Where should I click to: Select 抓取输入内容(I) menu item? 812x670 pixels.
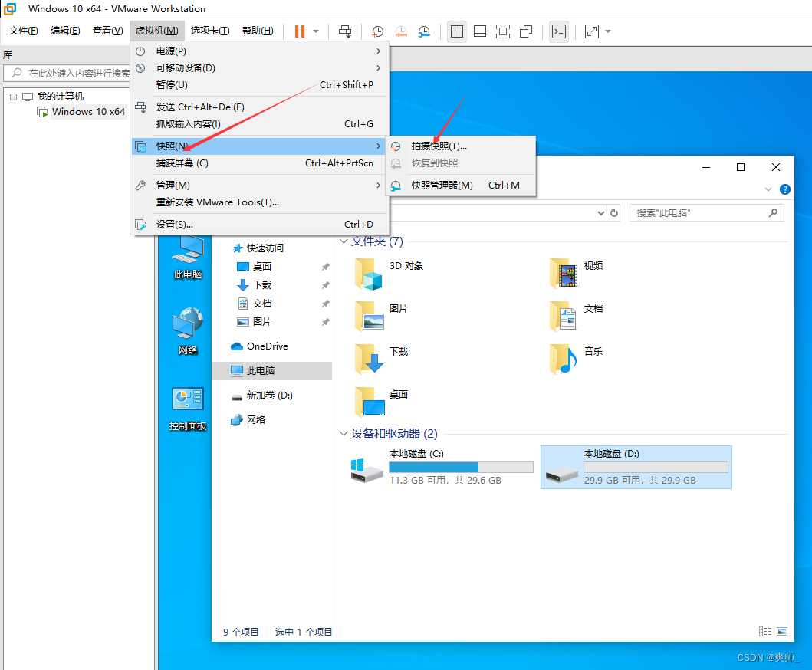[259, 124]
